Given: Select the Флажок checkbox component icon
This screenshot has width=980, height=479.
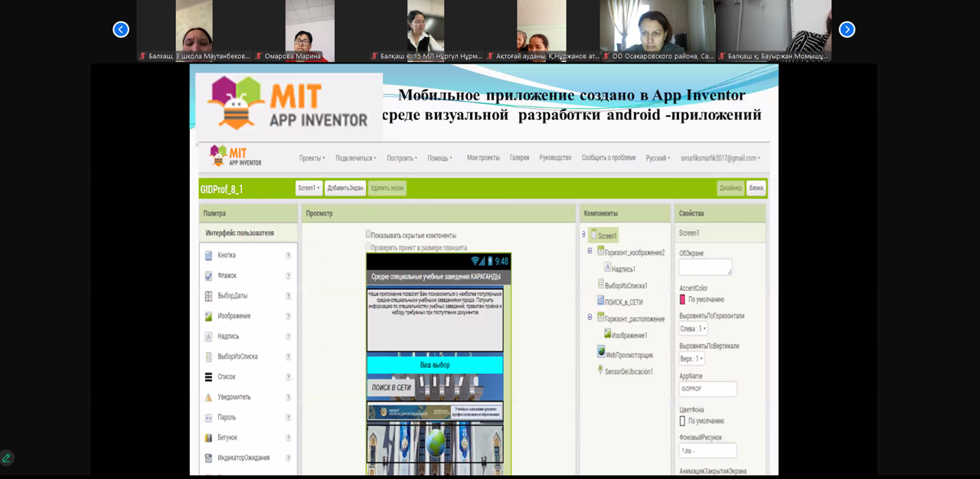Looking at the screenshot, I should point(208,275).
